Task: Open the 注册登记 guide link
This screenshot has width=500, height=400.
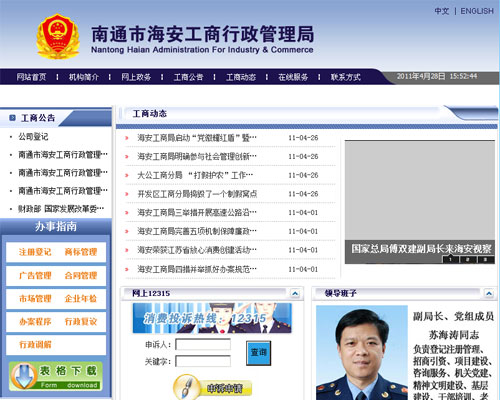Action: 35,252
